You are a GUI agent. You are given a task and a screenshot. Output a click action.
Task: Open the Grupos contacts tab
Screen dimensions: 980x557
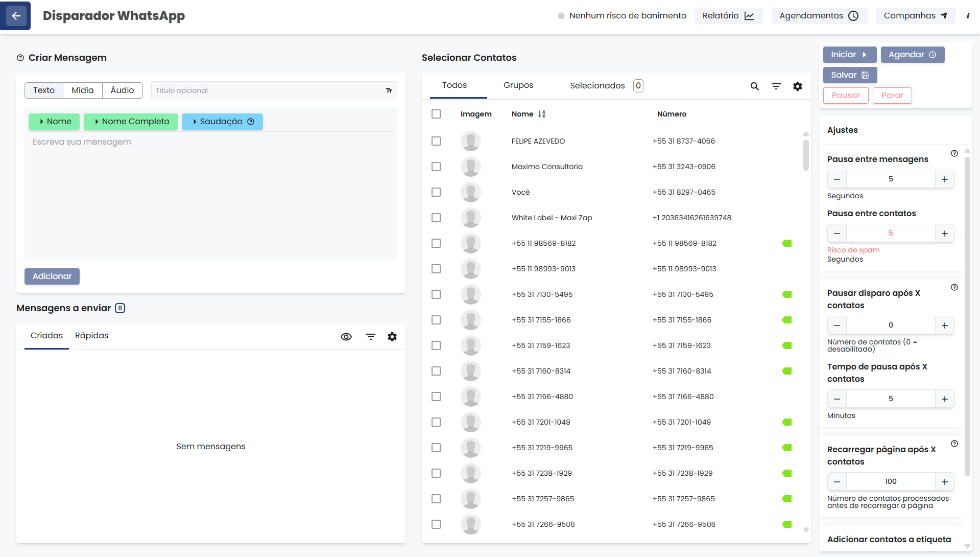518,85
